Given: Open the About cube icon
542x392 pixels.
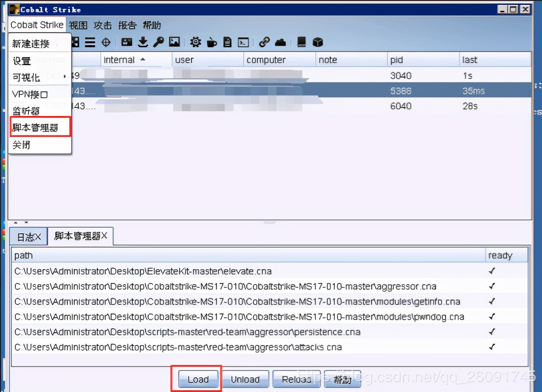Looking at the screenshot, I should point(318,42).
